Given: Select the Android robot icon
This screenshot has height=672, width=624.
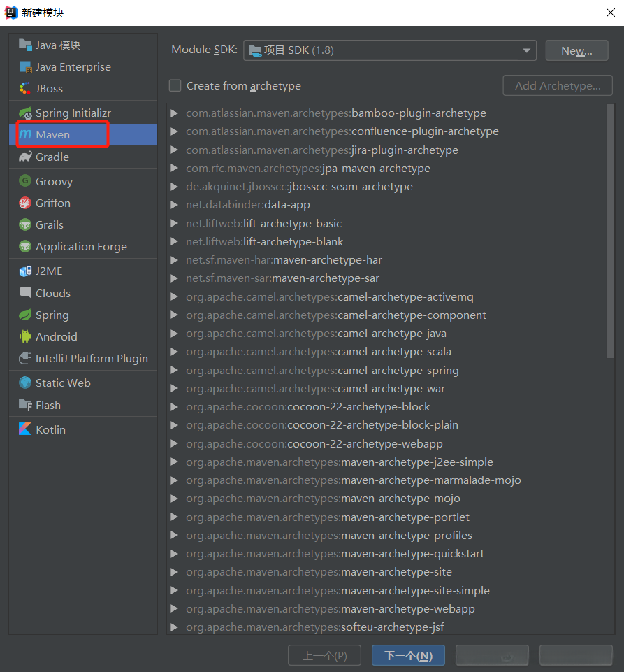Looking at the screenshot, I should coord(26,336).
